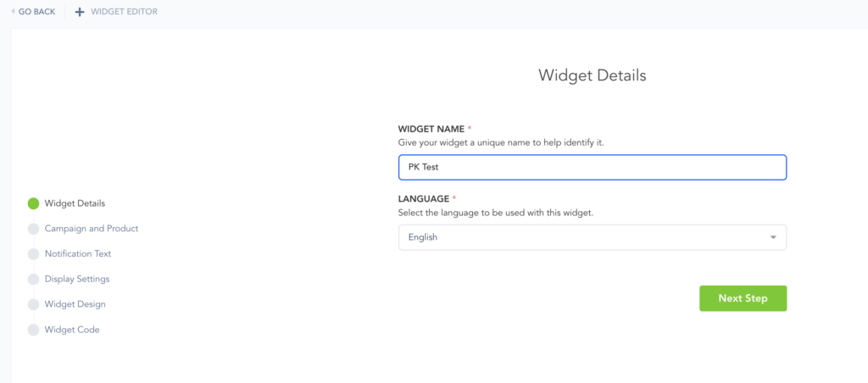The image size is (868, 383).
Task: Click the Language dropdown arrow
Action: pos(773,237)
